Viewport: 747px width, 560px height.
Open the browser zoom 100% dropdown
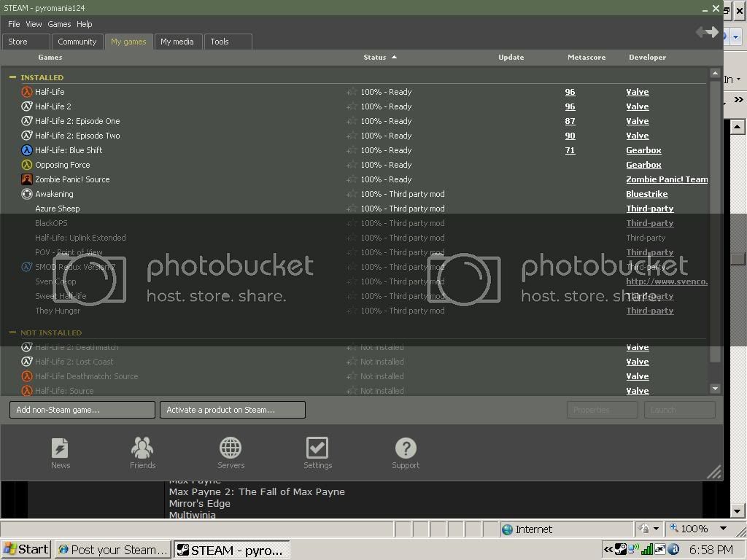coord(723,529)
